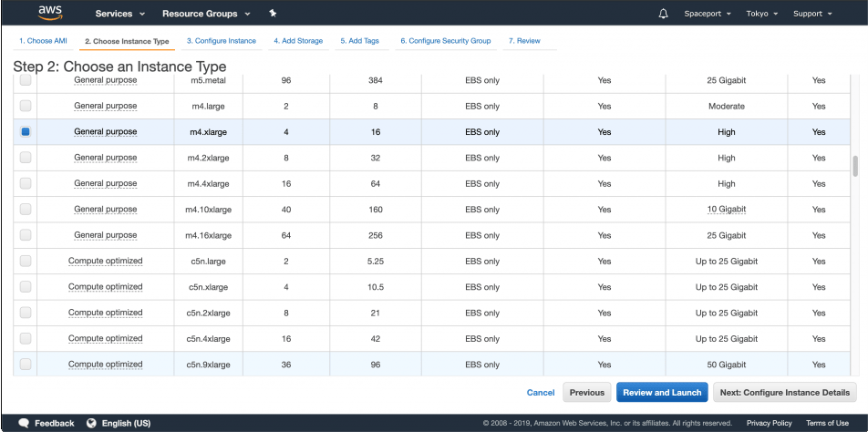Select the c5n.large checkbox
The height and width of the screenshot is (432, 868).
[x=26, y=261]
